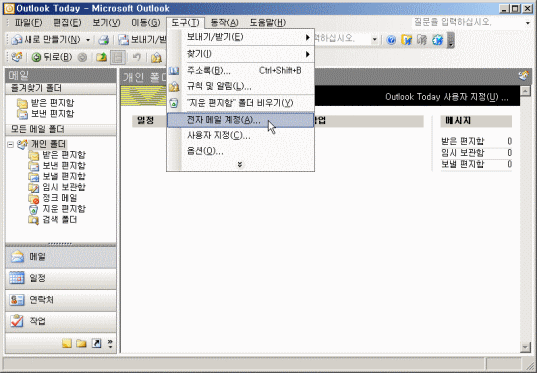537x373 pixels.
Task: Expand the Tools menu with double chevron
Action: 240,165
